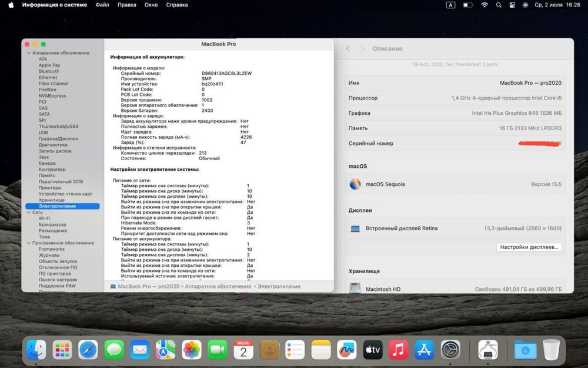
Task: Click the input source indicator icon
Action: point(450,5)
